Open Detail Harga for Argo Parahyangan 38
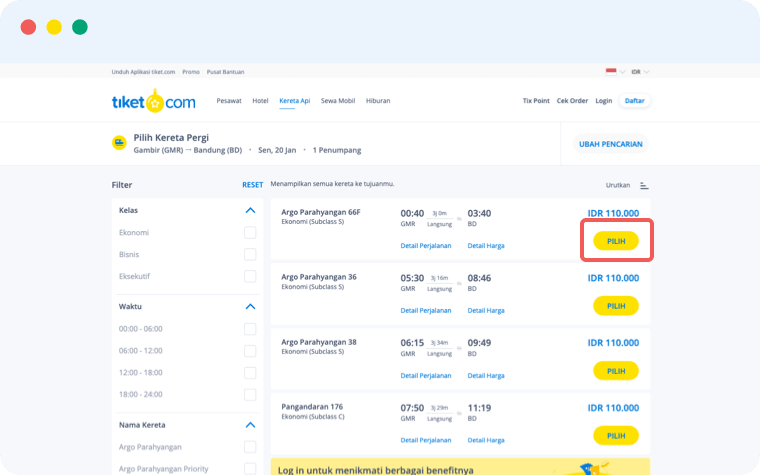The width and height of the screenshot is (760, 476). (x=486, y=376)
